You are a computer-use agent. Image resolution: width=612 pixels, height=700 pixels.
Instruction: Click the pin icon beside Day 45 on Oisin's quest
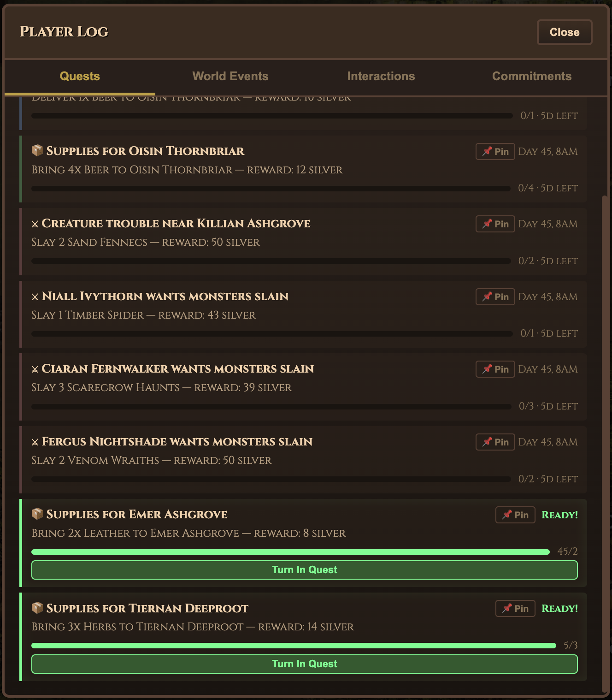[x=495, y=151]
